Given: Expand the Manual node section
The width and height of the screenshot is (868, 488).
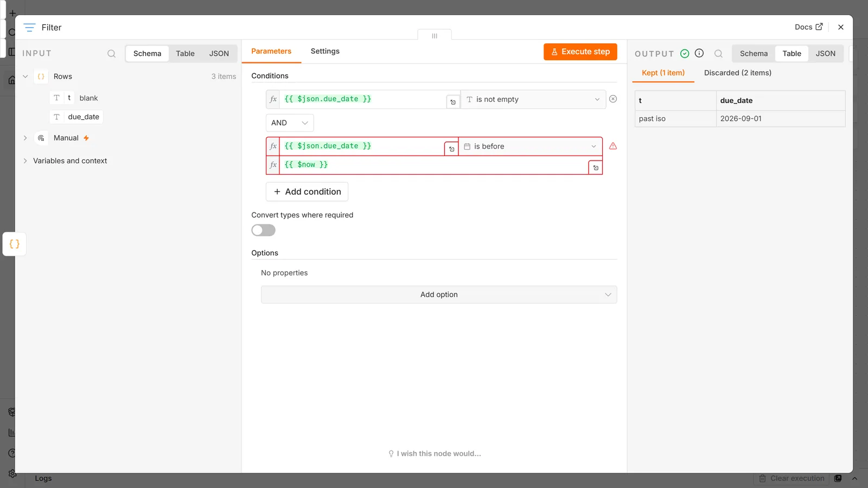Looking at the screenshot, I should pyautogui.click(x=25, y=138).
